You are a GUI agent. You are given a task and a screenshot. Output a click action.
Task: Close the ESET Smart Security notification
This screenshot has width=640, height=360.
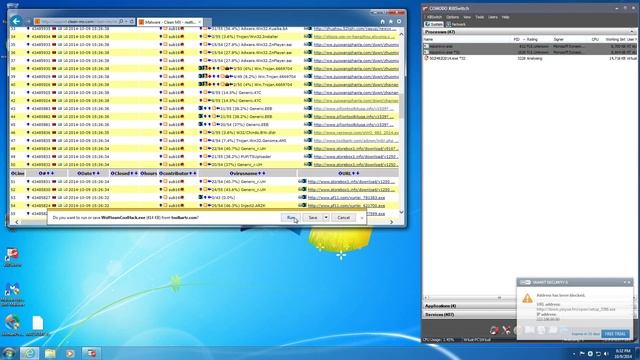[x=629, y=282]
